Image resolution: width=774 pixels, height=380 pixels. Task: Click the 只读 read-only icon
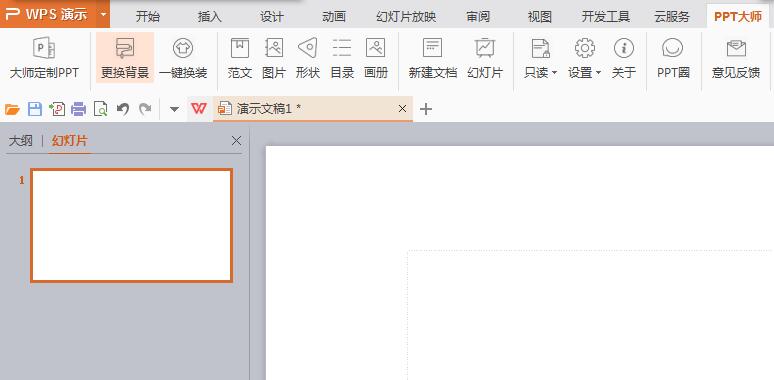(x=541, y=48)
